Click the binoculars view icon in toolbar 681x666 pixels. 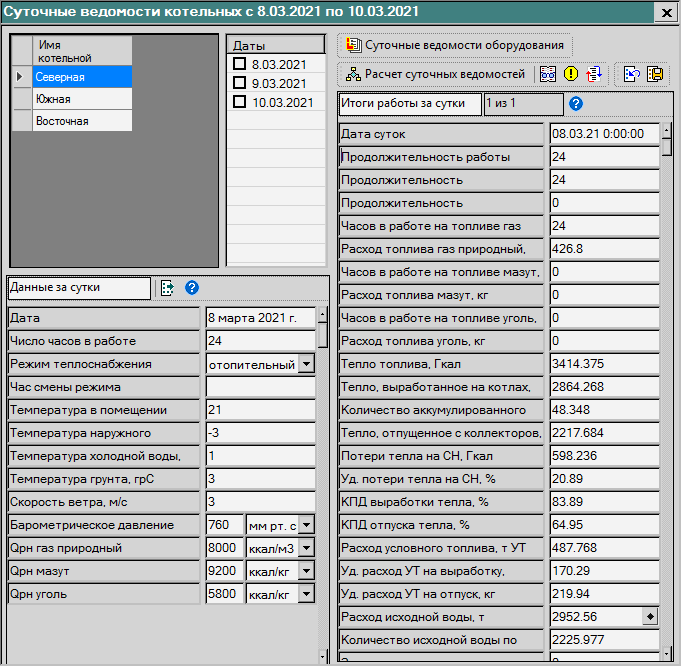tap(548, 74)
